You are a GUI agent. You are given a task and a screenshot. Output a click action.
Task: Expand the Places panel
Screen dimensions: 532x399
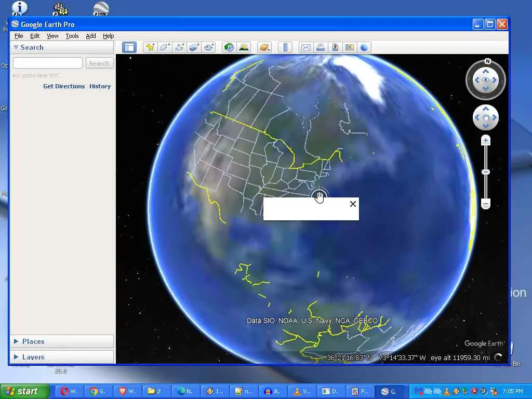click(x=16, y=341)
